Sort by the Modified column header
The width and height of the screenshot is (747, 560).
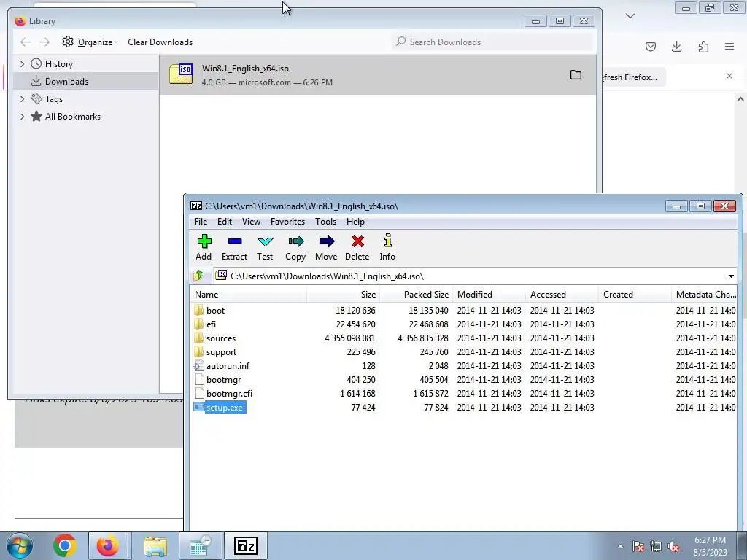coord(489,295)
